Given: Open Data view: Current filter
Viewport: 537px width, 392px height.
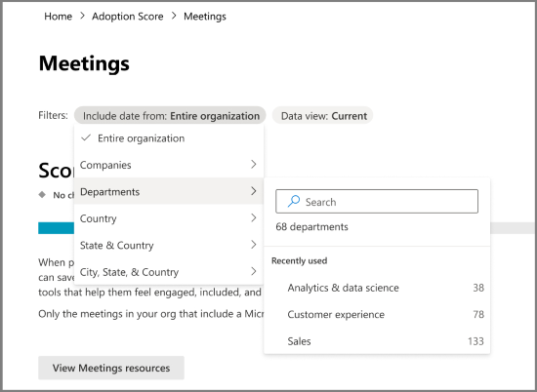Looking at the screenshot, I should coord(322,116).
